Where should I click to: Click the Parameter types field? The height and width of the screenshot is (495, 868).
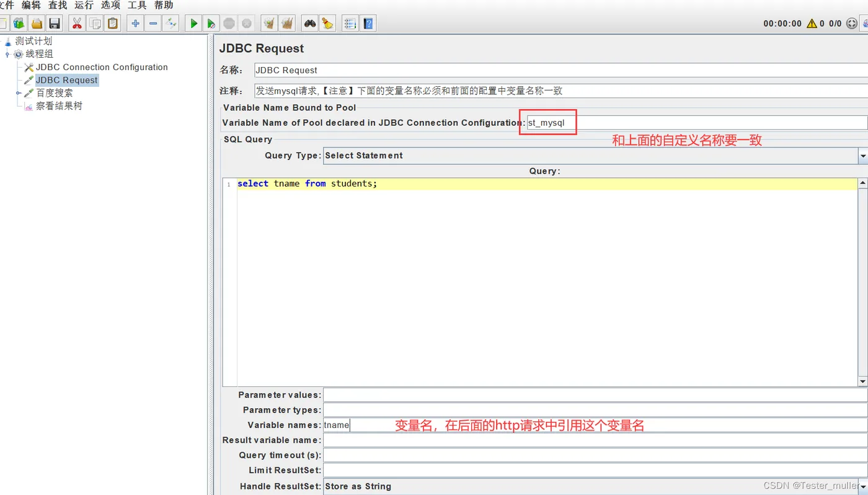click(596, 410)
